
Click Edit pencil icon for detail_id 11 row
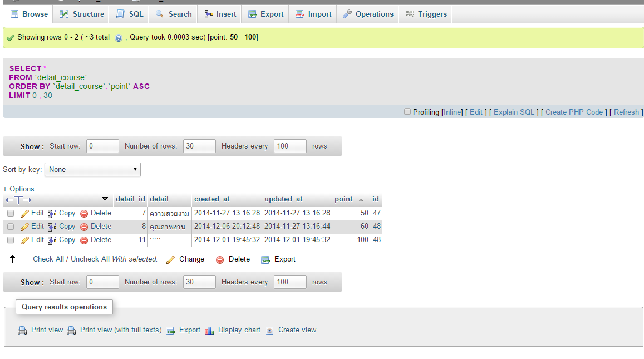(x=24, y=240)
